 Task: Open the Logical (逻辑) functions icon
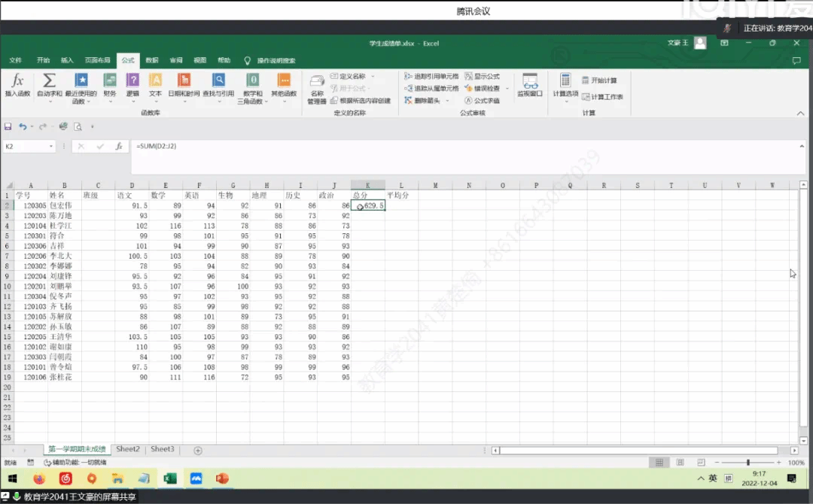pos(132,83)
